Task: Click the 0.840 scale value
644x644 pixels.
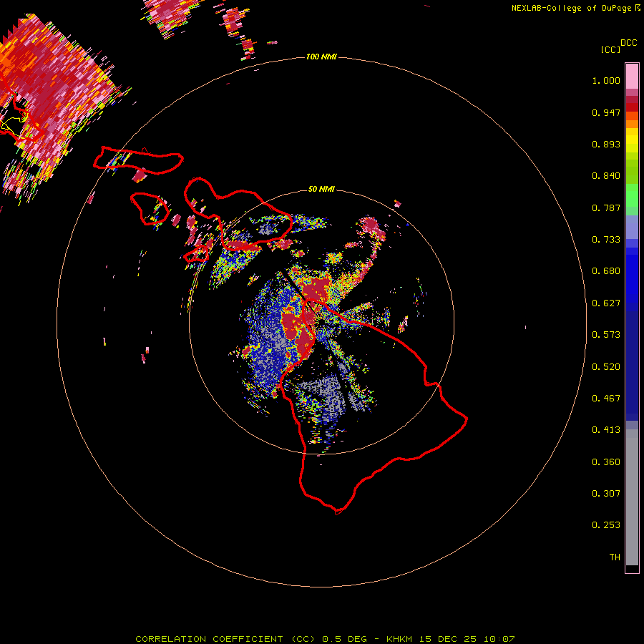Action: coord(606,176)
